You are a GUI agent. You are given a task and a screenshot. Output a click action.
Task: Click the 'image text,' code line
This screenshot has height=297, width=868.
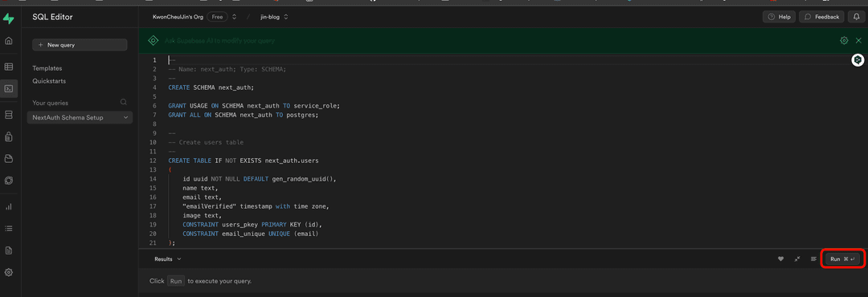pyautogui.click(x=202, y=215)
